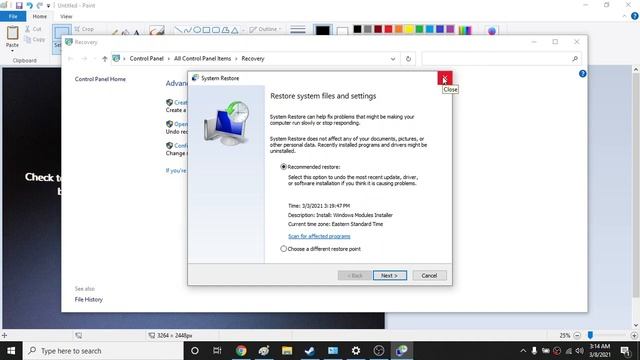Open OBS Studio from the taskbar

pos(379,351)
